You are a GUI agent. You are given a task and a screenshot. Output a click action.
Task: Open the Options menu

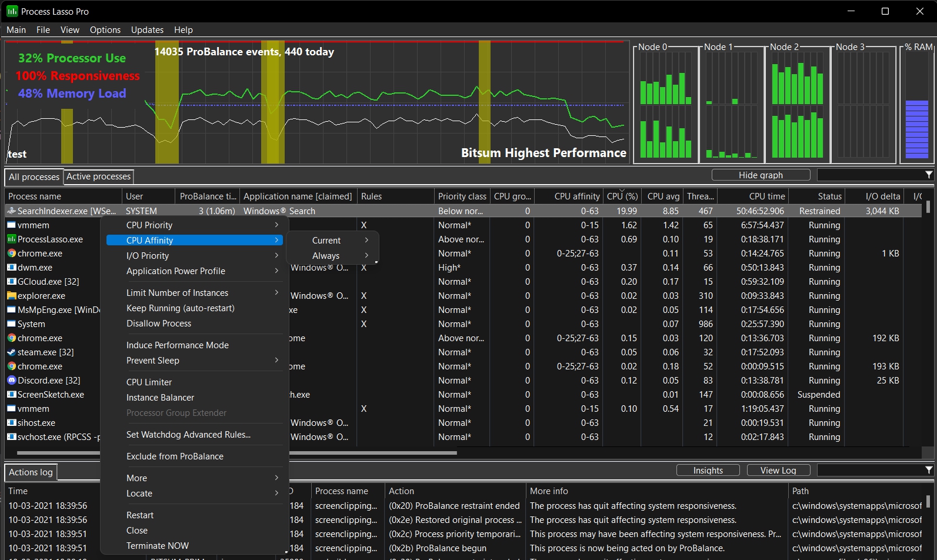[x=105, y=29]
